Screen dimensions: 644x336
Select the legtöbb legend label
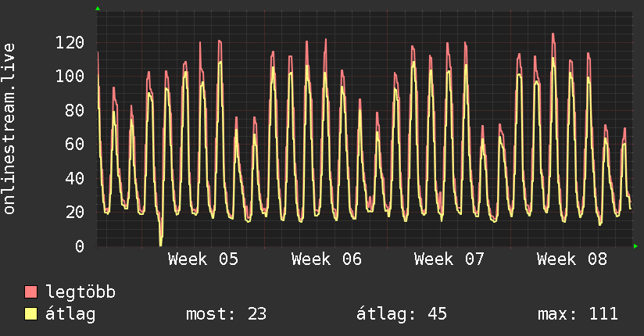[x=80, y=291]
